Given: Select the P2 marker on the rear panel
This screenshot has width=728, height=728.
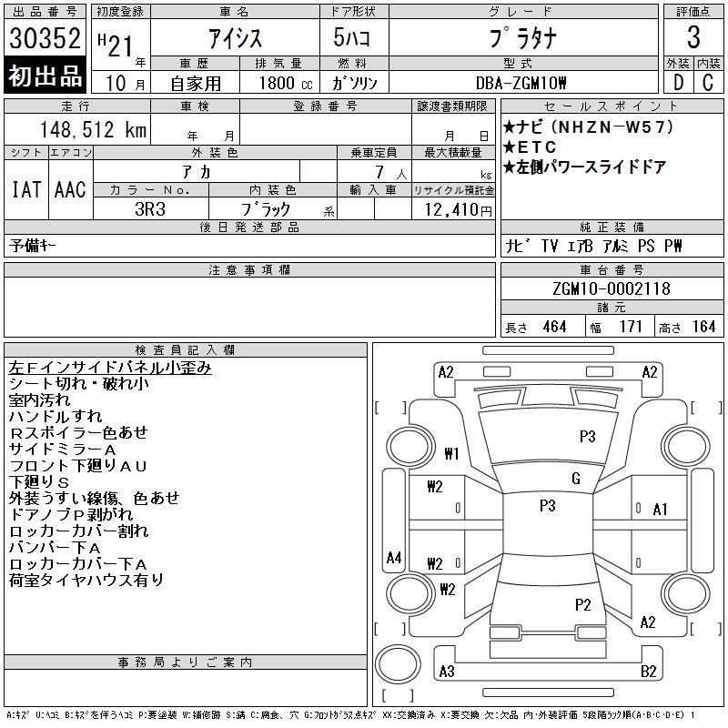Looking at the screenshot, I should pos(583,604).
